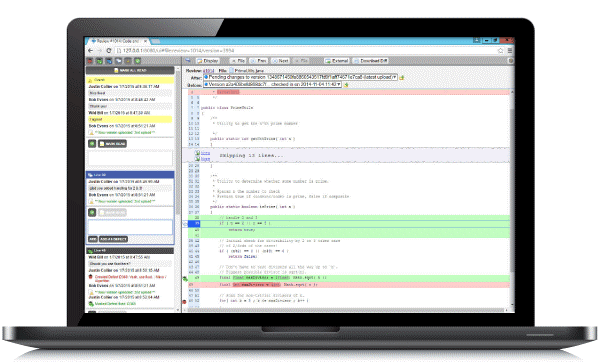600x363 pixels.
Task: Bookmark this page with the star icon
Action: (501, 50)
